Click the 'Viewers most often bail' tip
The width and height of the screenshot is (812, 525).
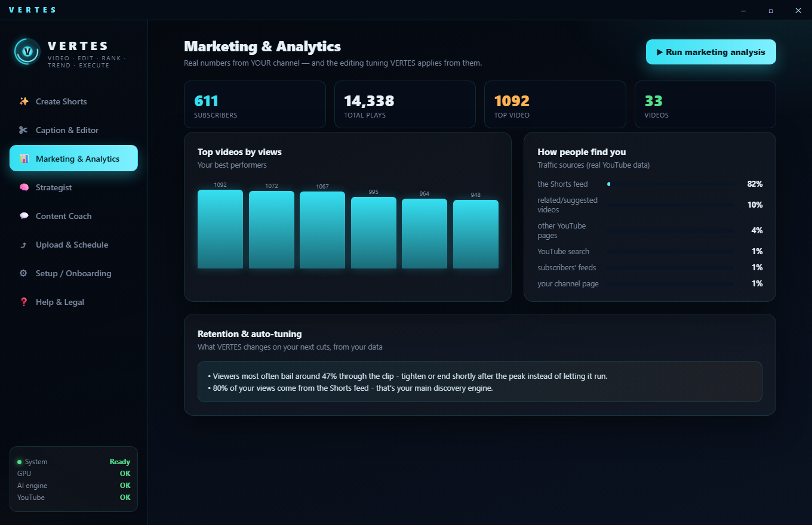pyautogui.click(x=407, y=376)
